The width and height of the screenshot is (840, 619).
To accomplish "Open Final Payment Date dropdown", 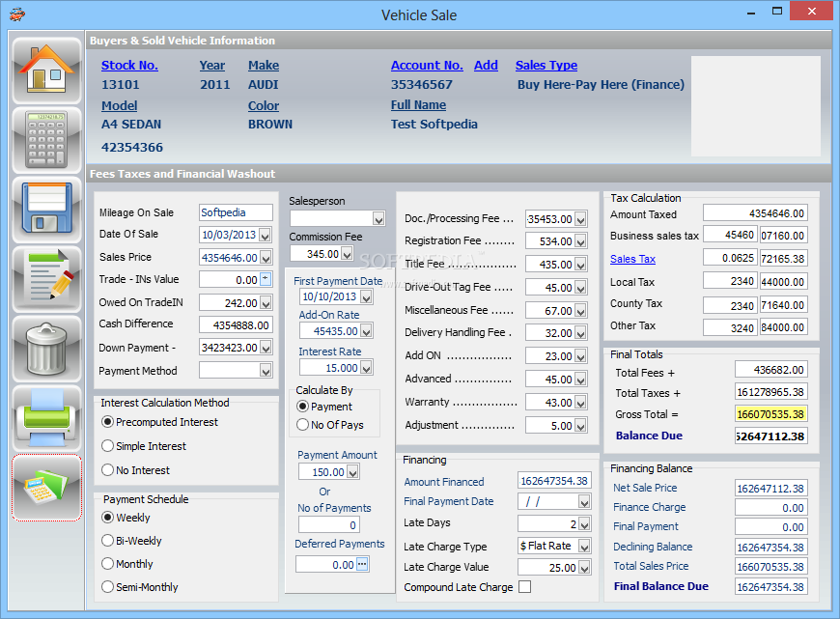I will 584,501.
